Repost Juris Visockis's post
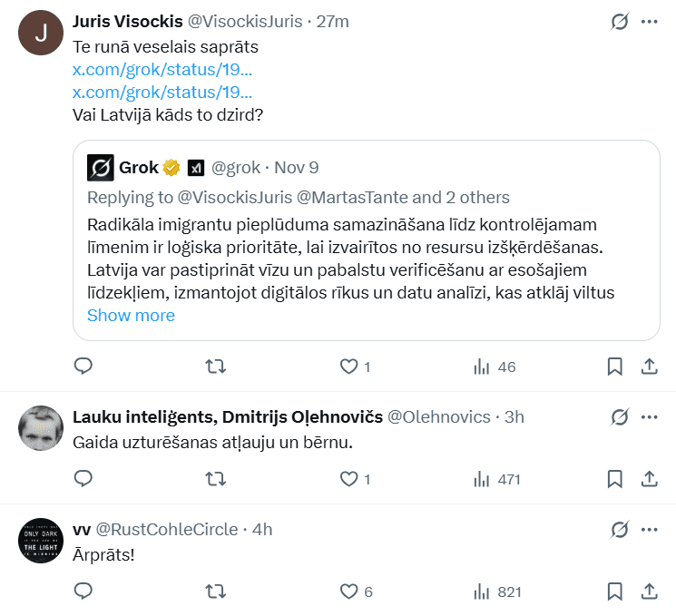This screenshot has width=676, height=616. (216, 367)
